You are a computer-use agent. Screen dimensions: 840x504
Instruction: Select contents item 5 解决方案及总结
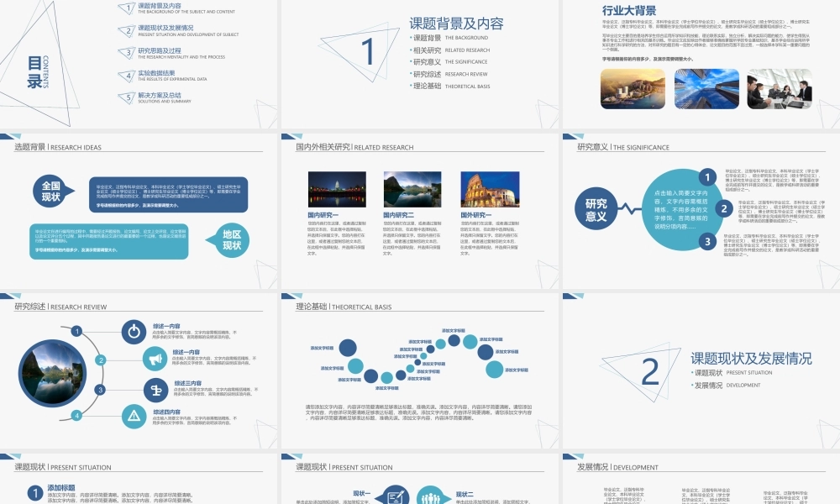(159, 95)
